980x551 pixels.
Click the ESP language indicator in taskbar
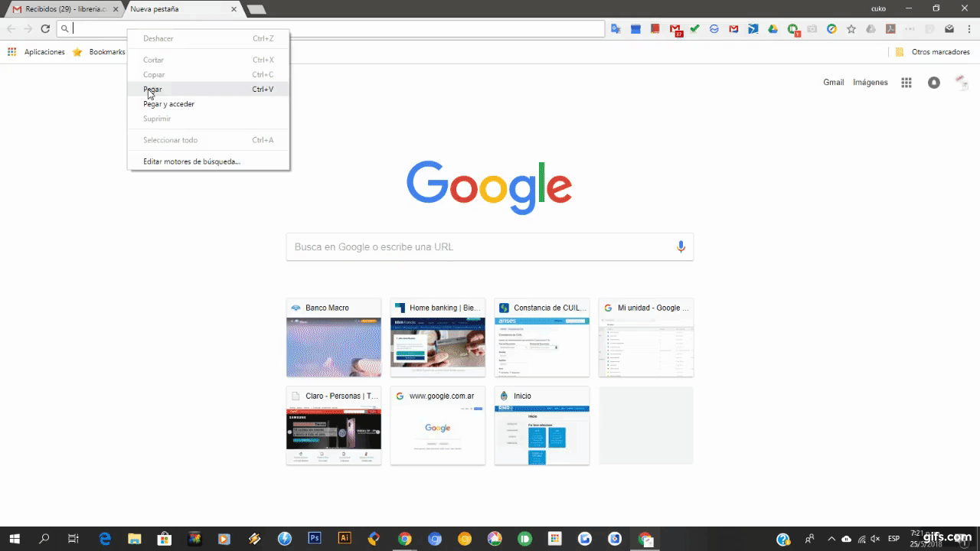pyautogui.click(x=893, y=539)
